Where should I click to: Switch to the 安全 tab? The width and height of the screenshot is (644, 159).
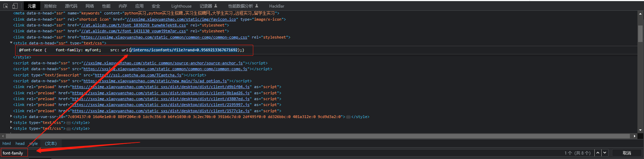click(x=156, y=6)
